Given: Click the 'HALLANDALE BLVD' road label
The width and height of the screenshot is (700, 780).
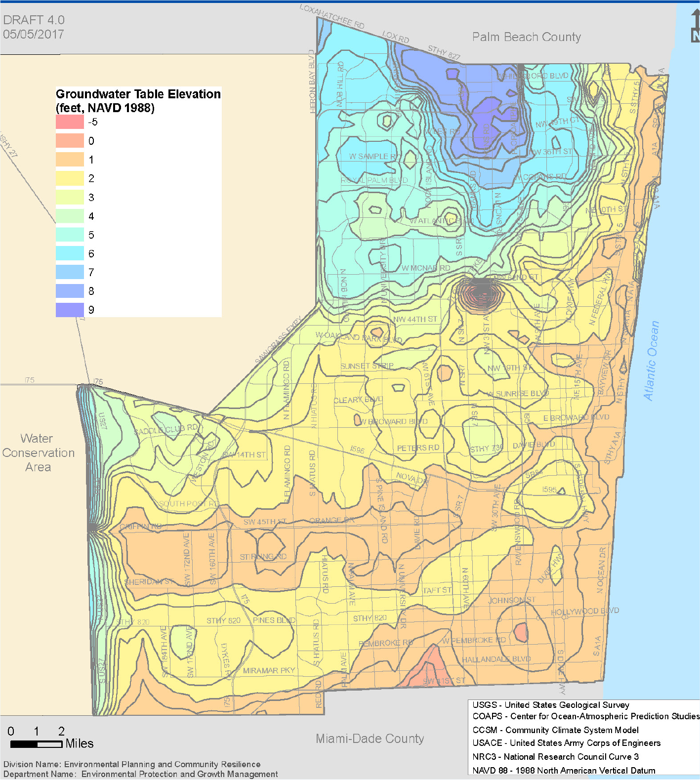Looking at the screenshot, I should 496,659.
